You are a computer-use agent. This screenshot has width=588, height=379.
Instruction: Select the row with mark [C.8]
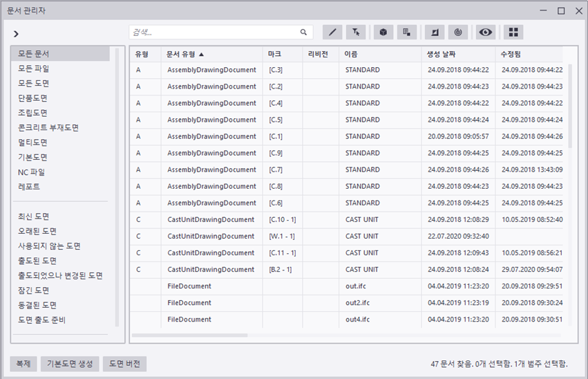(346, 186)
